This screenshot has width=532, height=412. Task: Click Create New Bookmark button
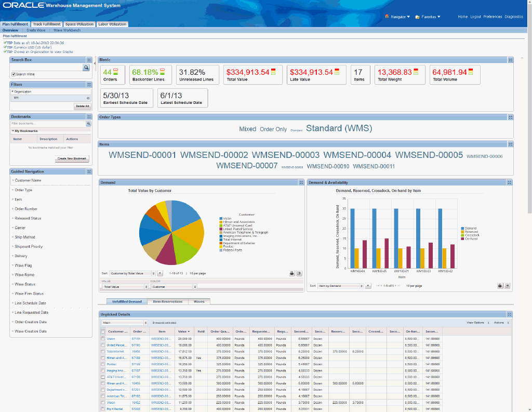point(72,158)
